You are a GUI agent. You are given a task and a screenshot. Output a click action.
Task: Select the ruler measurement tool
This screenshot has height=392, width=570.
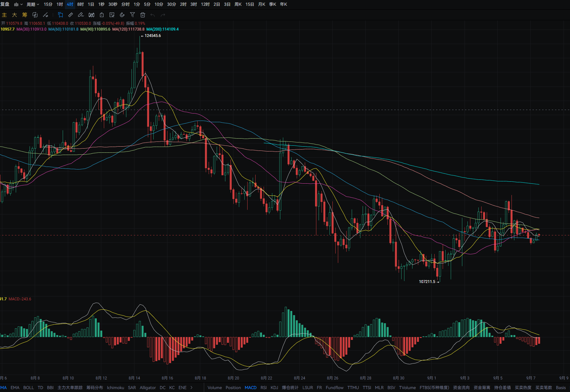coord(71,15)
